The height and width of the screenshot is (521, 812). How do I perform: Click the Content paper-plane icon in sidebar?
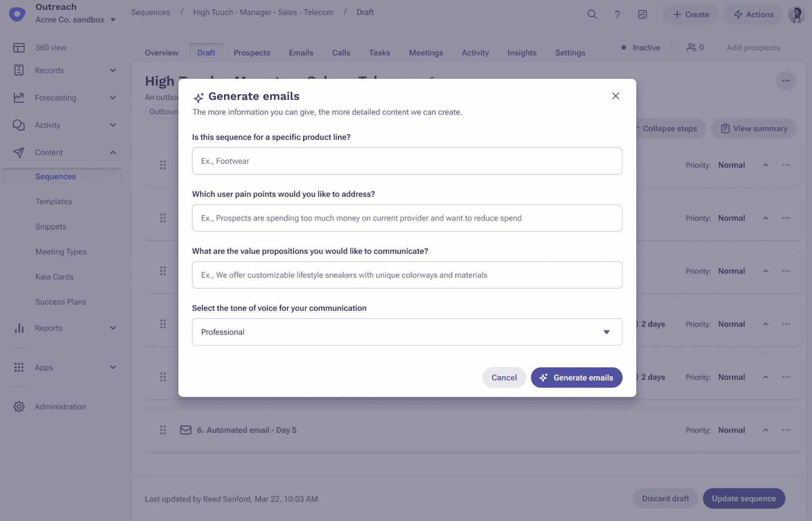point(19,152)
